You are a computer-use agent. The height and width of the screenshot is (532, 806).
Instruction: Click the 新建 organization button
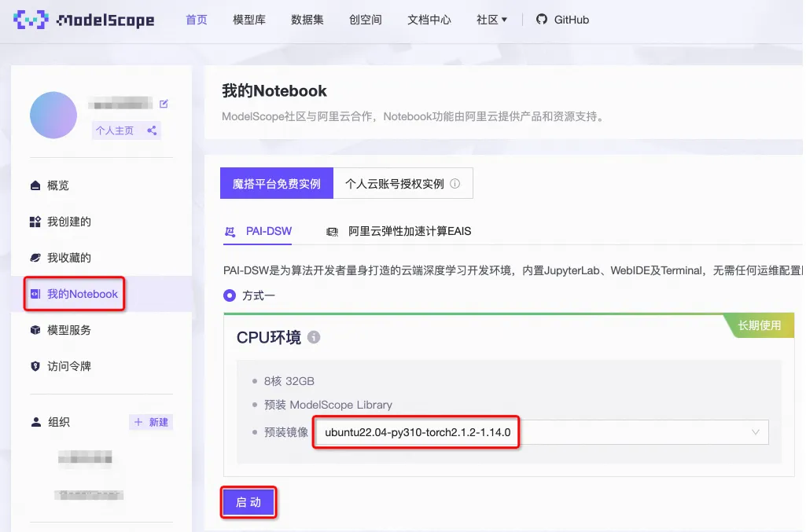coord(151,422)
